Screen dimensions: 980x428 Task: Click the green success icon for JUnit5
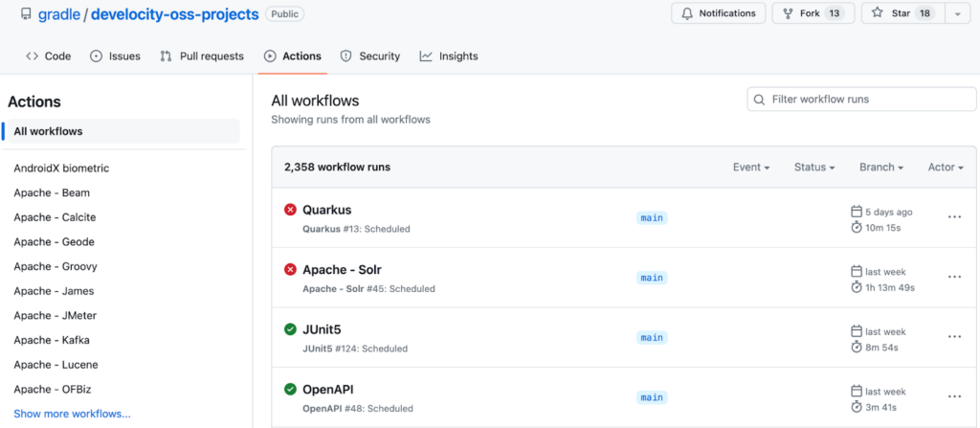pyautogui.click(x=290, y=329)
